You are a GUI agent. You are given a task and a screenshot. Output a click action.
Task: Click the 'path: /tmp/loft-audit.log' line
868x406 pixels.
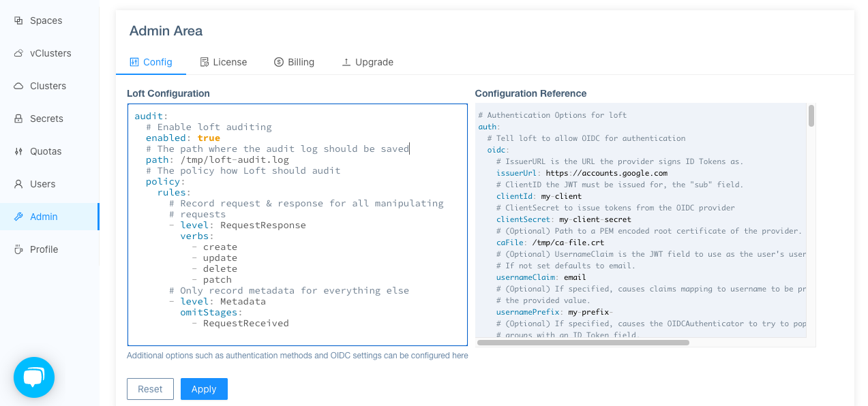(x=218, y=159)
